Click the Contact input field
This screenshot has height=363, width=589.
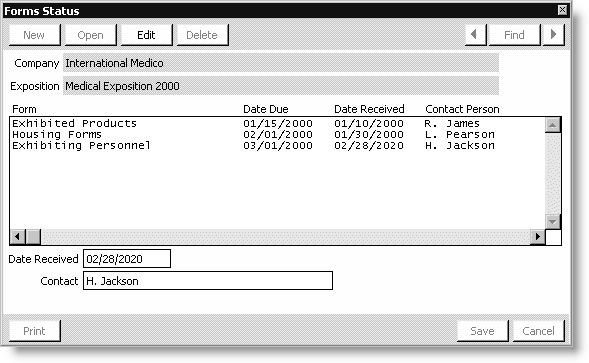pyautogui.click(x=208, y=281)
